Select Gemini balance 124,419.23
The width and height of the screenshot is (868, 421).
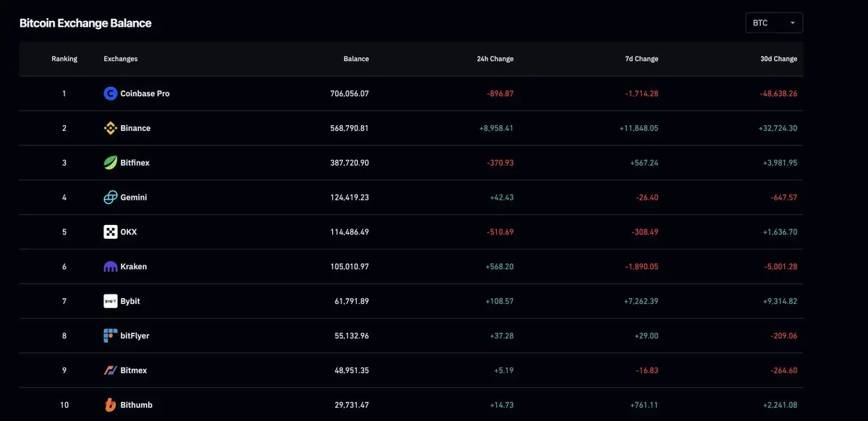point(349,197)
